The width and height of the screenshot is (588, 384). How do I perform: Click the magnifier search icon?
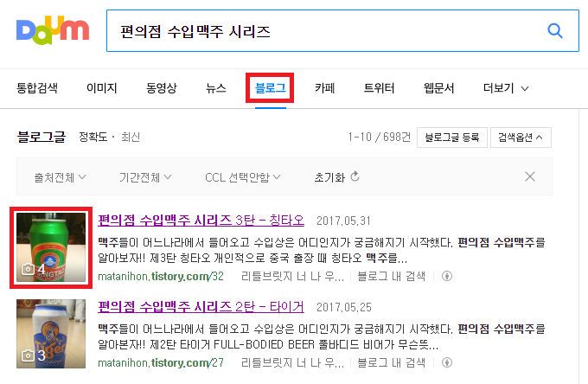[555, 31]
